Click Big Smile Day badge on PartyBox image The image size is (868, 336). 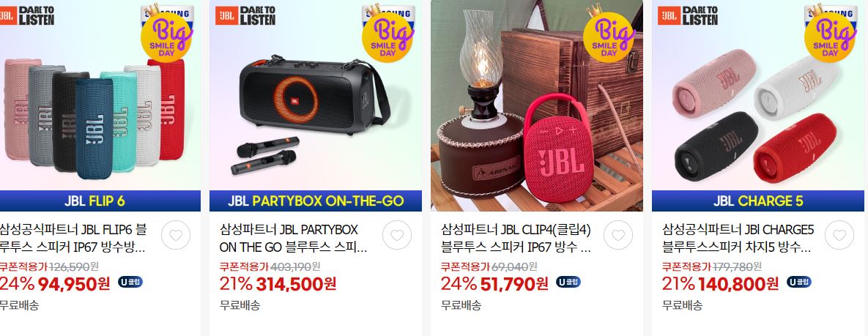point(388,36)
